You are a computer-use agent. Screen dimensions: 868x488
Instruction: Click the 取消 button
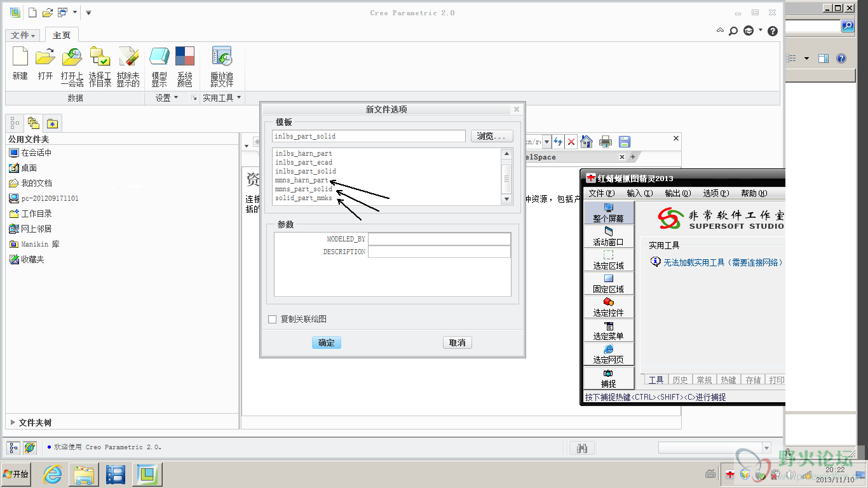click(458, 342)
